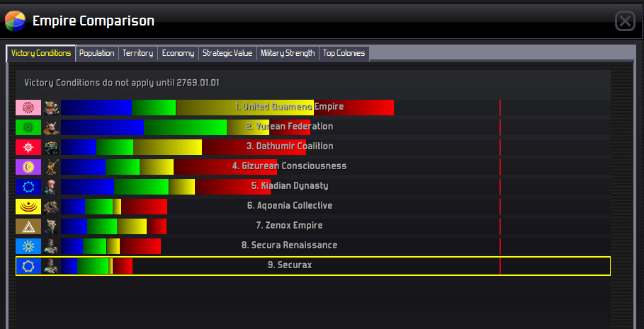
Task: Click the '2. Vurean Federation' label
Action: (290, 127)
